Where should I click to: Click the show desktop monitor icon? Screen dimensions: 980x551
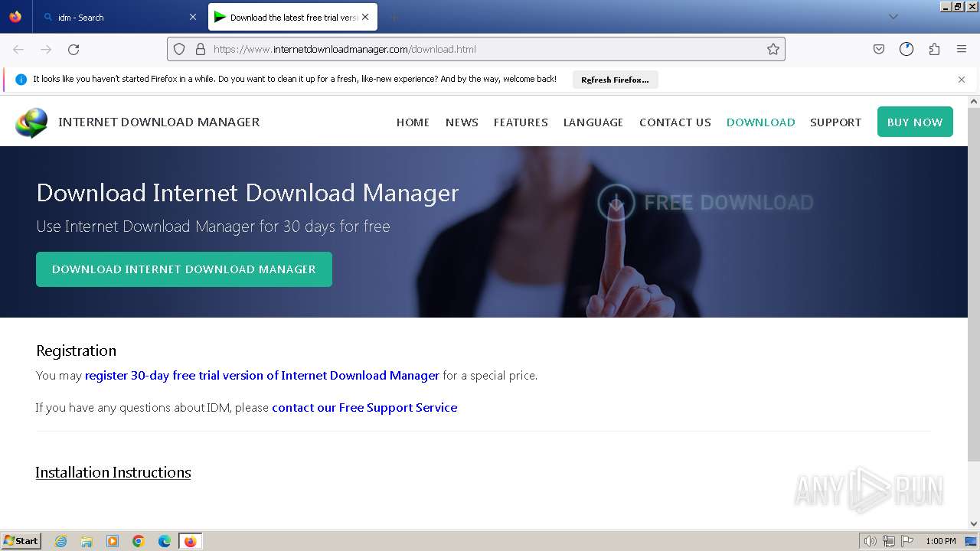[x=971, y=541]
